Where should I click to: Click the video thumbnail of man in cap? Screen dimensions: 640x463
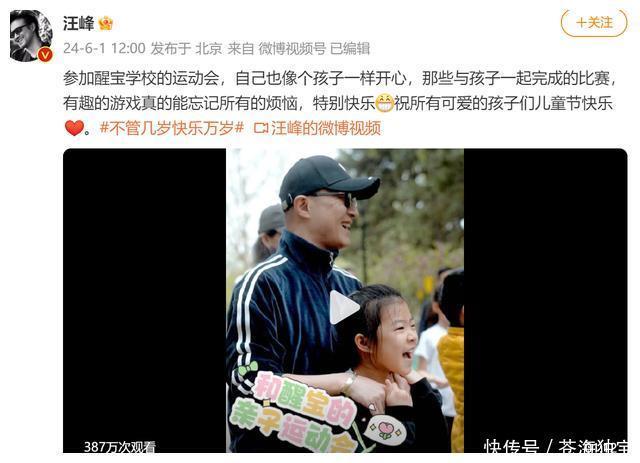(x=345, y=301)
